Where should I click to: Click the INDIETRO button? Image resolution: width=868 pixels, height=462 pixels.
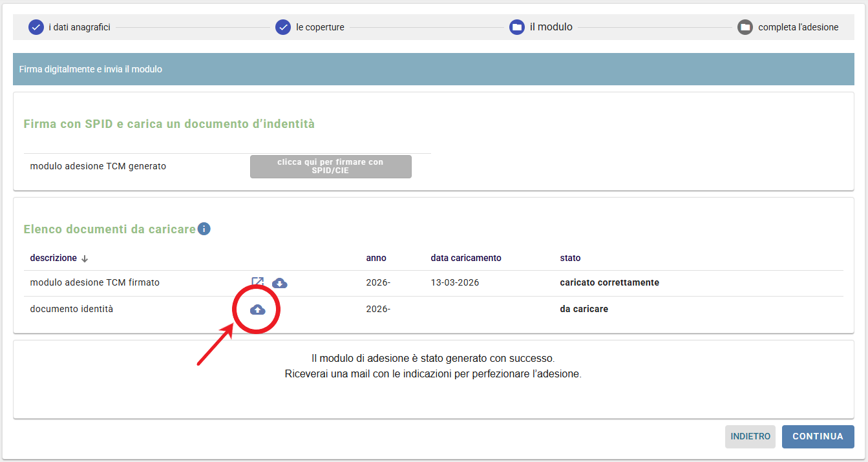[750, 437]
